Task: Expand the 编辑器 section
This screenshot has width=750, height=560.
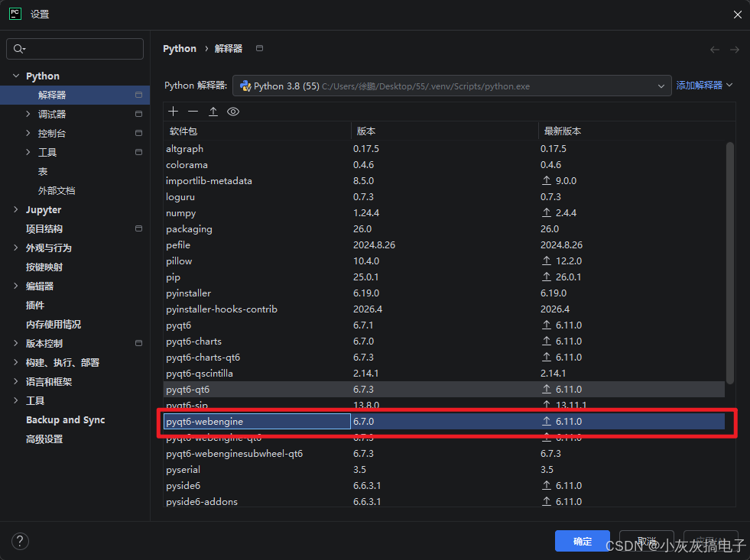Action: [16, 286]
